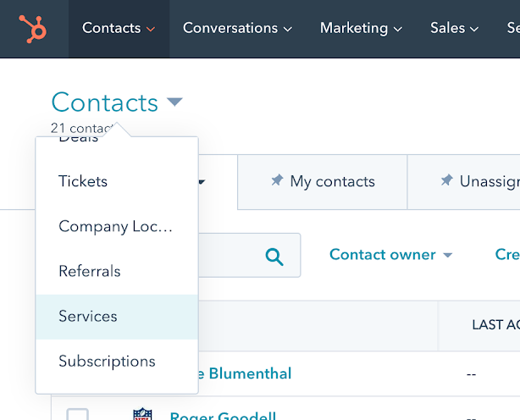Select the Subscriptions menu entry
520x420 pixels.
point(107,362)
